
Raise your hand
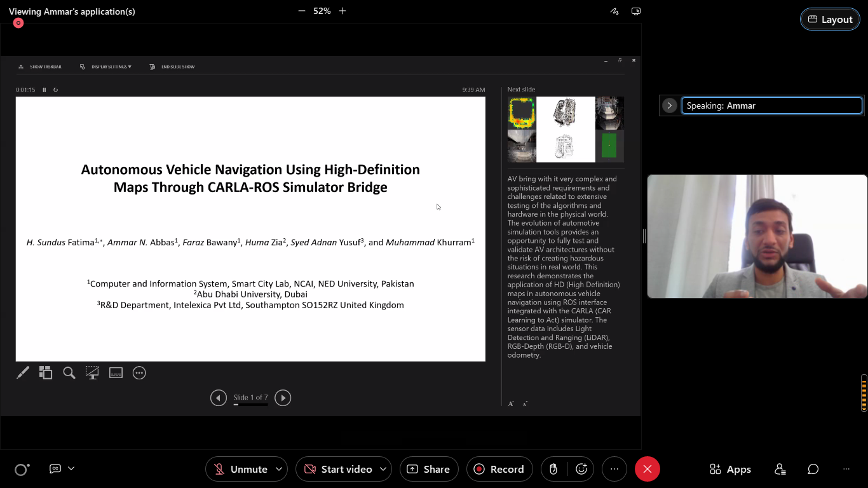(553, 469)
